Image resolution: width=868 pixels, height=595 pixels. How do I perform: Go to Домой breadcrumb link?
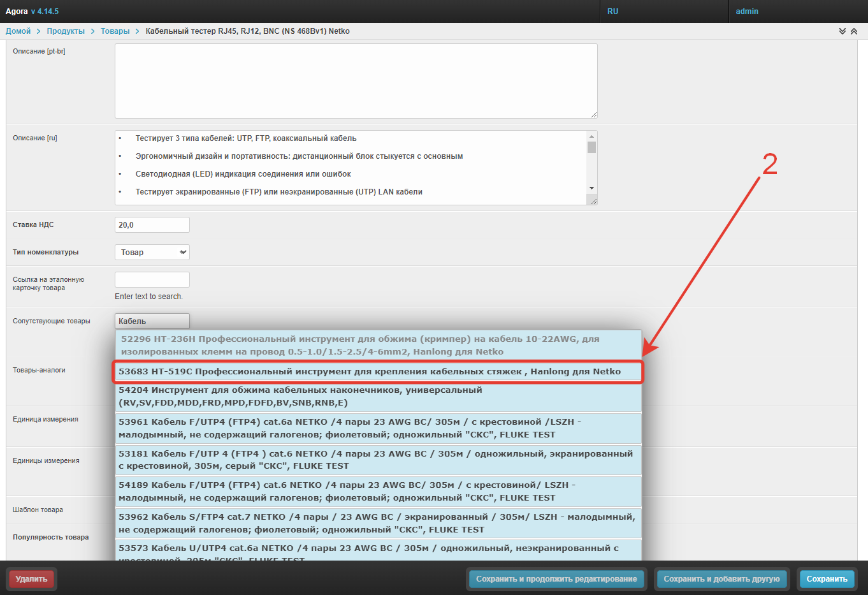(18, 31)
